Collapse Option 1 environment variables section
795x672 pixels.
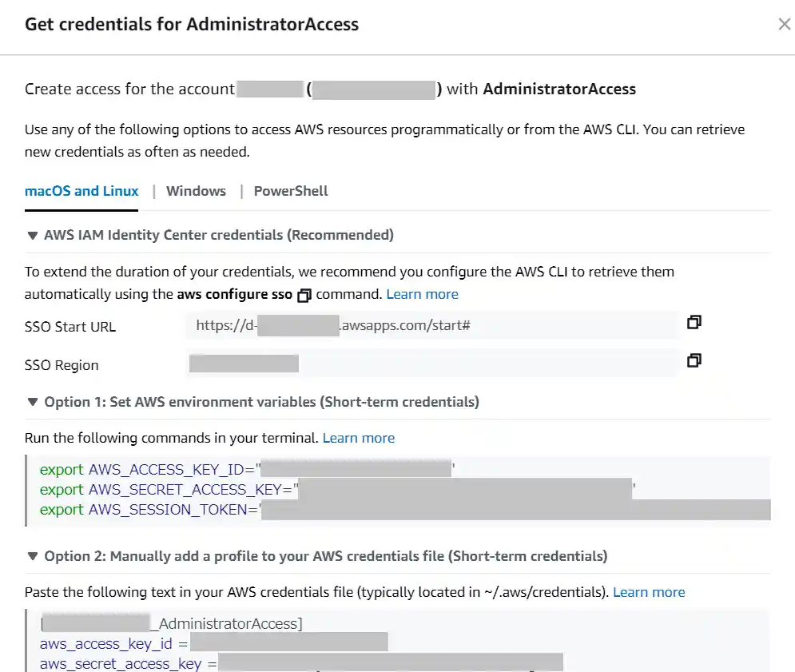tap(33, 402)
